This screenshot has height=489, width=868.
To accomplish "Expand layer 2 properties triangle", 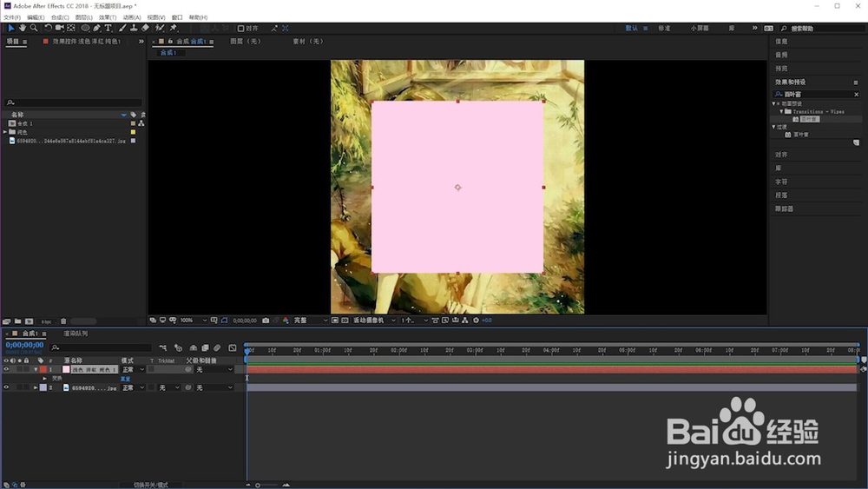I will pos(36,387).
